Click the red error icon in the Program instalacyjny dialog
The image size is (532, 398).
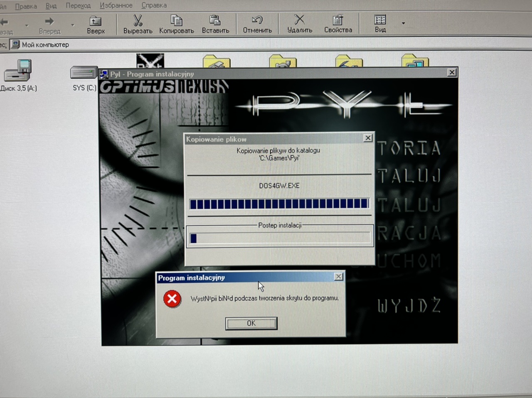coord(172,299)
